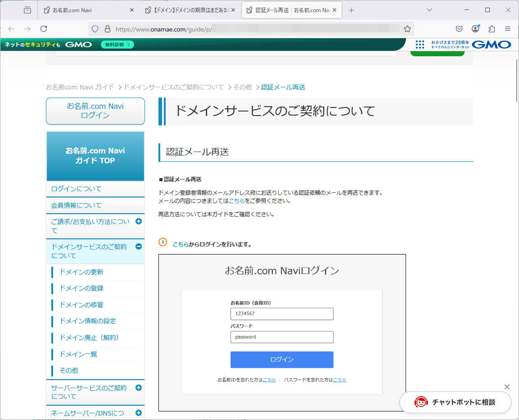
Task: Click the Firefox reload page icon
Action: [x=44, y=29]
